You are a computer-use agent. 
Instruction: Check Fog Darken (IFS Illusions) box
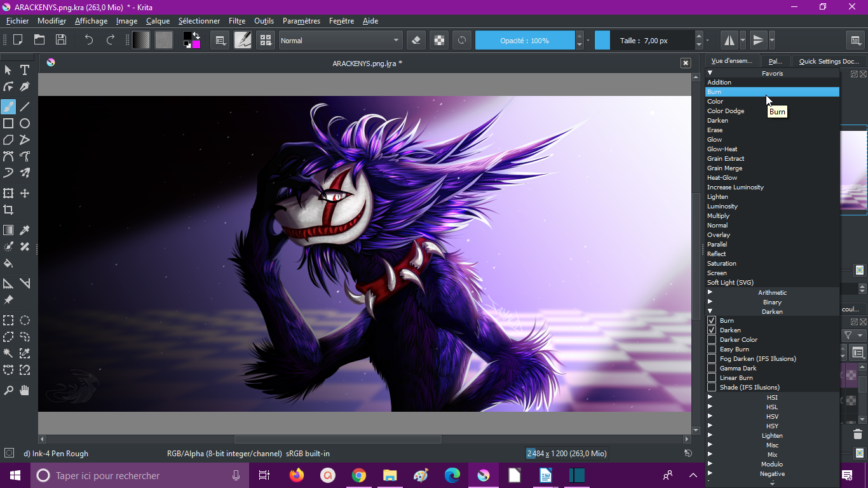[x=712, y=359]
